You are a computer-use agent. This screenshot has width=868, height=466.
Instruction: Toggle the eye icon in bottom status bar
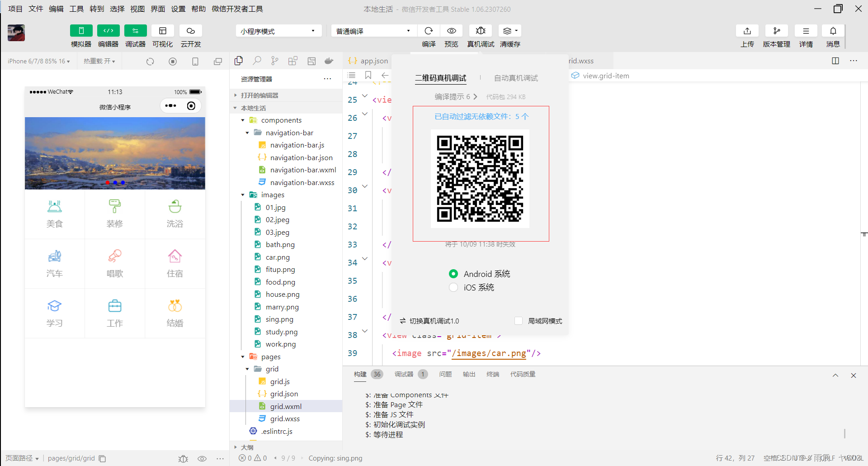click(x=202, y=458)
